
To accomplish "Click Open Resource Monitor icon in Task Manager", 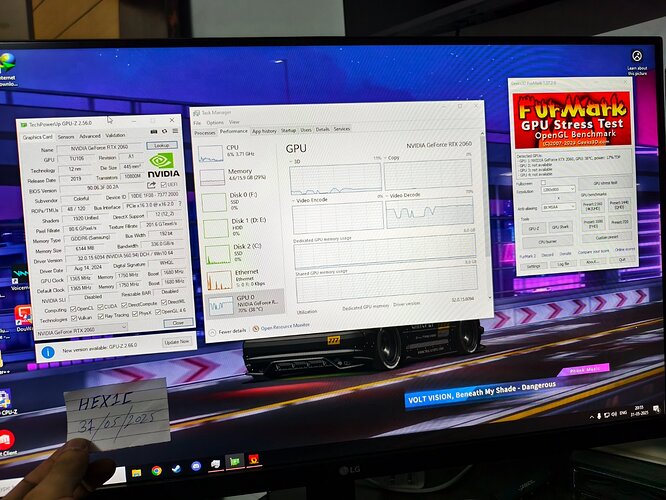I will click(x=256, y=329).
